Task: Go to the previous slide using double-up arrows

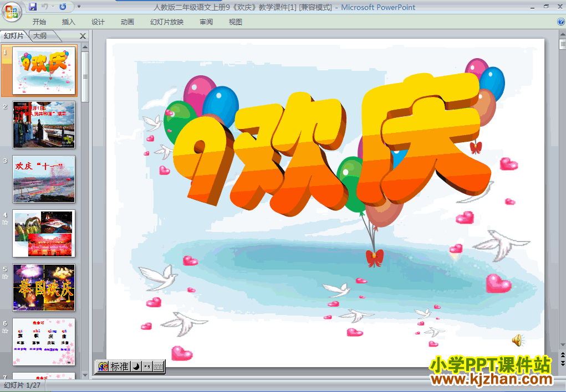Action: pos(562,355)
